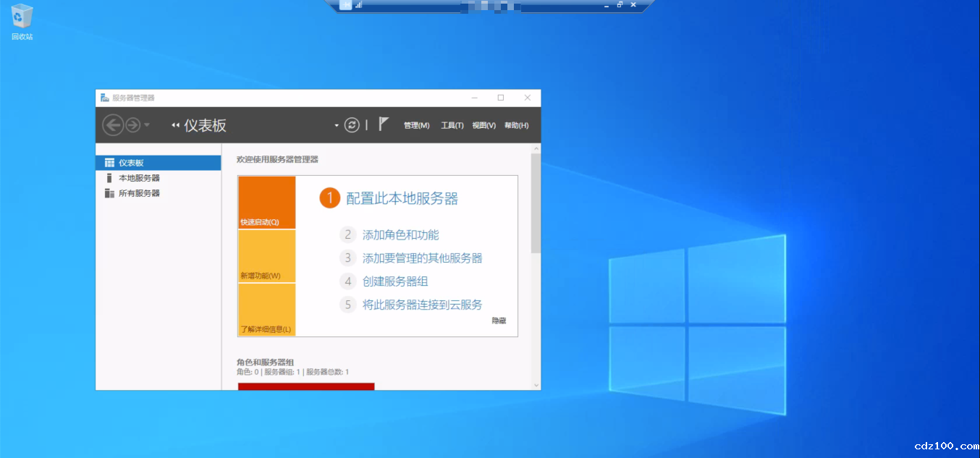Click the back navigation arrow
980x458 pixels.
coord(113,125)
